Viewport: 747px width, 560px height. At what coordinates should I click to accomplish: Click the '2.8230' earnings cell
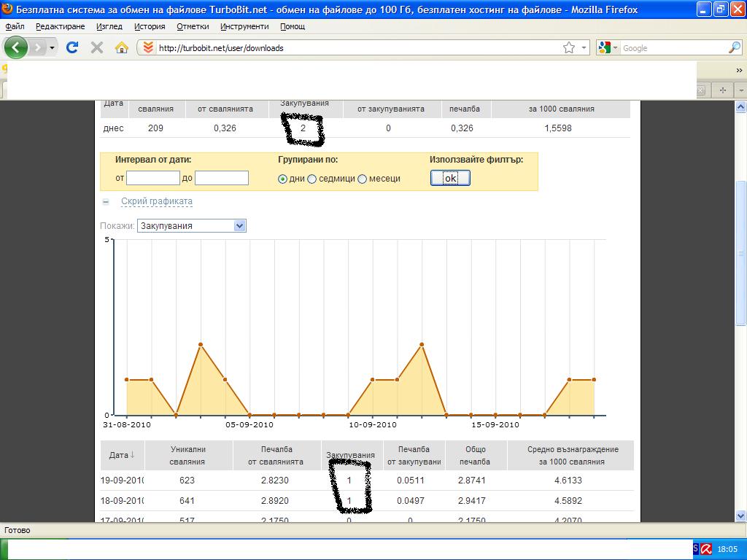click(275, 480)
